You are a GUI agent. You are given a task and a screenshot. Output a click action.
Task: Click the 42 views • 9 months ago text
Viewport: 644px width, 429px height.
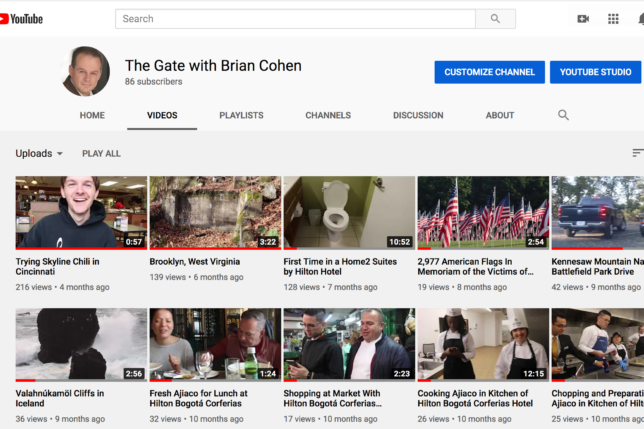[596, 287]
